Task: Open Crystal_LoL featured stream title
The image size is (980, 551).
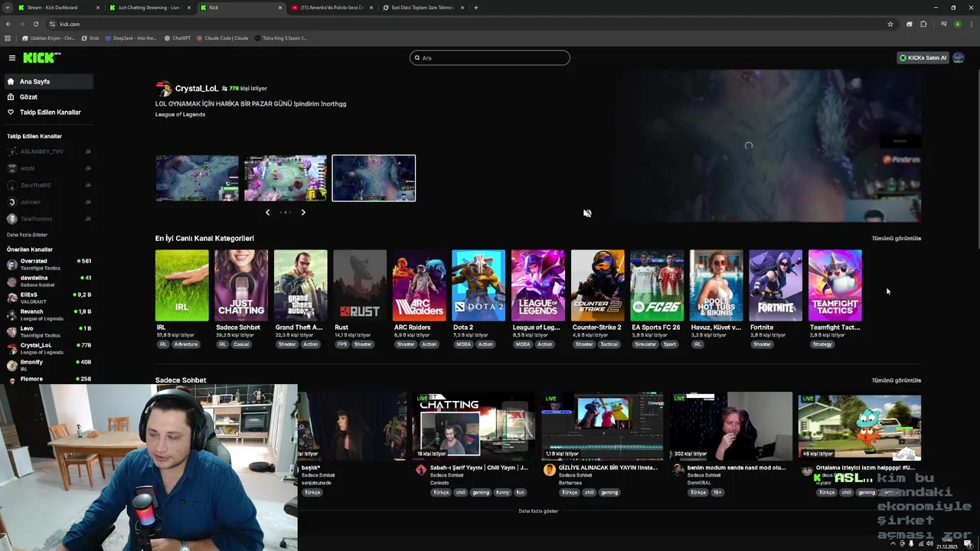Action: coord(250,103)
